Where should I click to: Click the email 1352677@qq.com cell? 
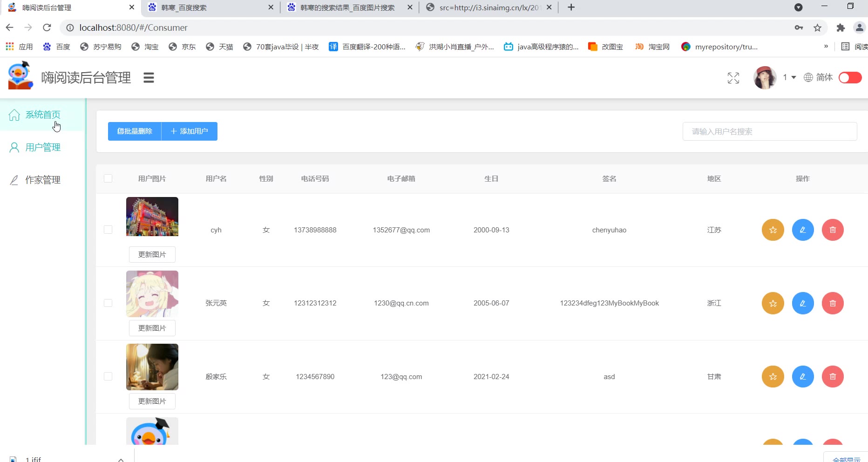click(401, 230)
